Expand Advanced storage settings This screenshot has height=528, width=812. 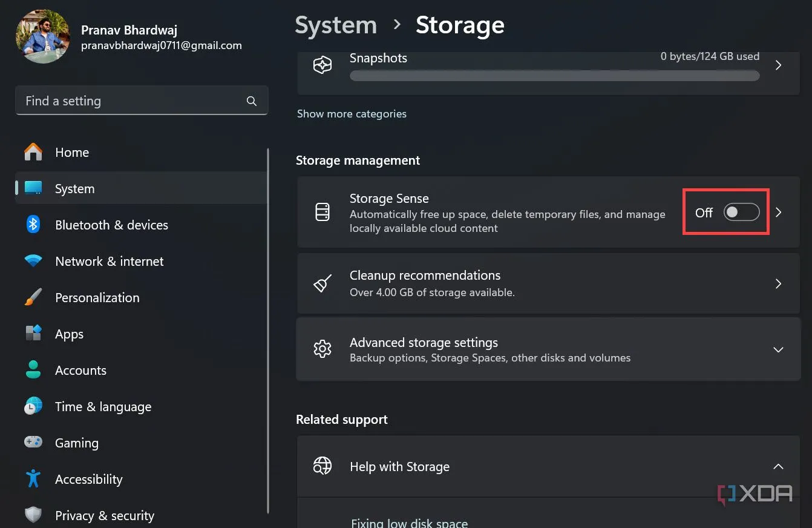click(x=778, y=349)
